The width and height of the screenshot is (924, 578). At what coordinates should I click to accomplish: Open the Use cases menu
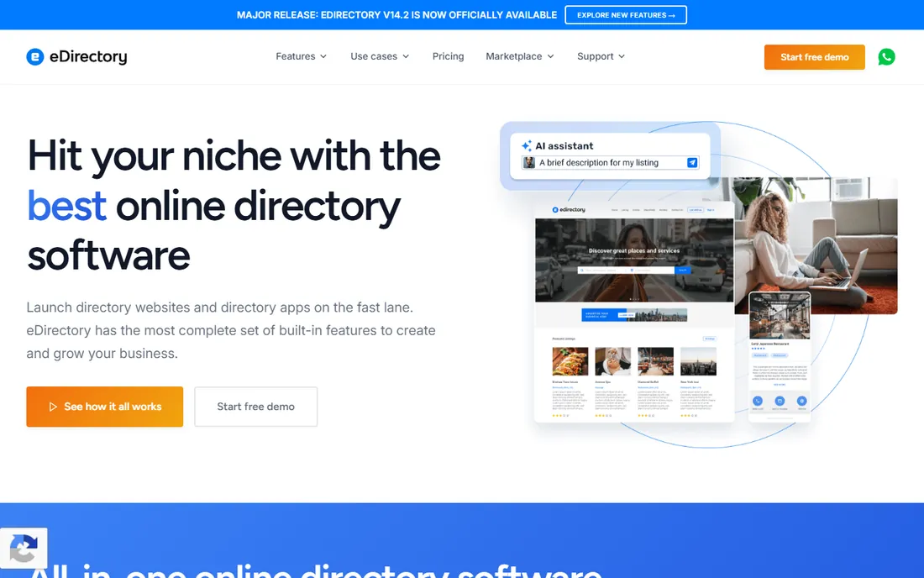(380, 56)
